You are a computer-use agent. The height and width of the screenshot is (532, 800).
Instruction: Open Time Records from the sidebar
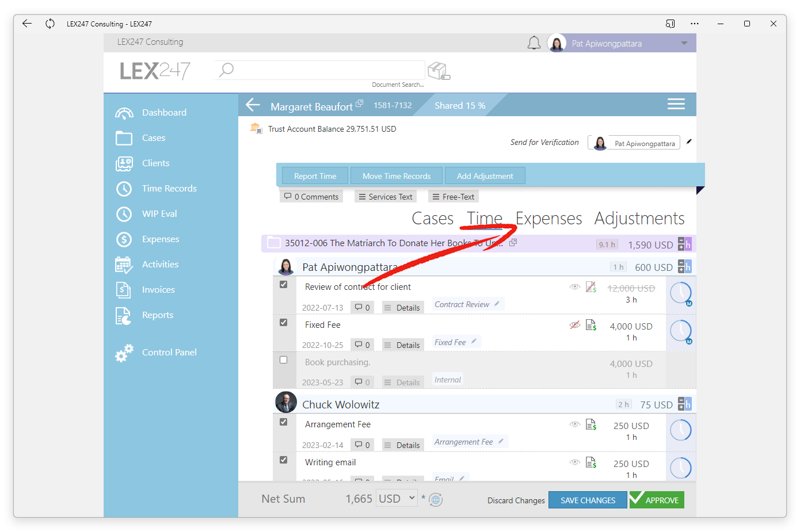click(156, 189)
